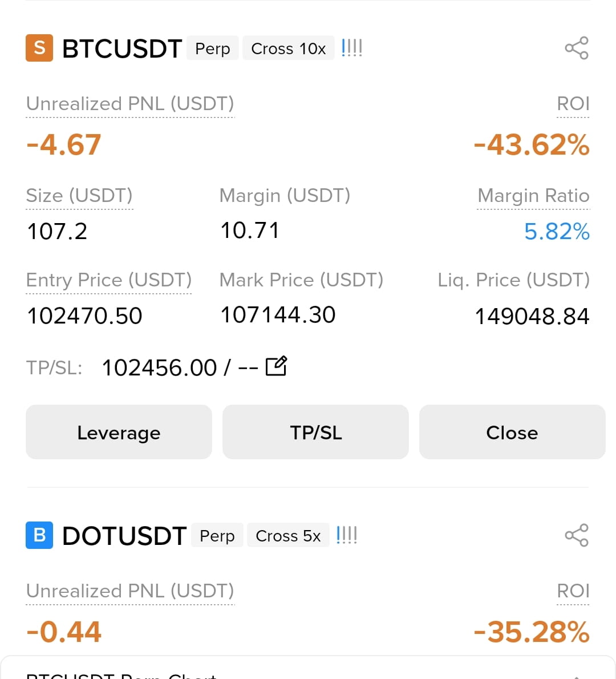Open BTCUSDT ADL indicator bars

351,48
